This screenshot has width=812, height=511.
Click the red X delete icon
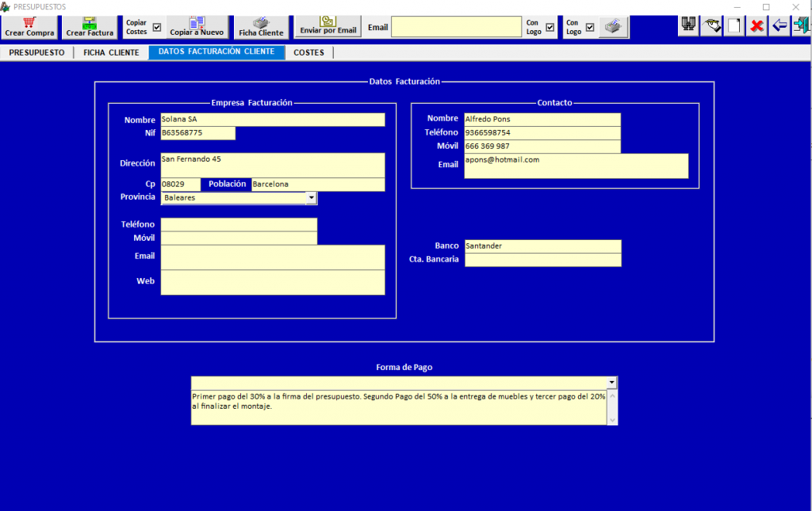pyautogui.click(x=757, y=25)
